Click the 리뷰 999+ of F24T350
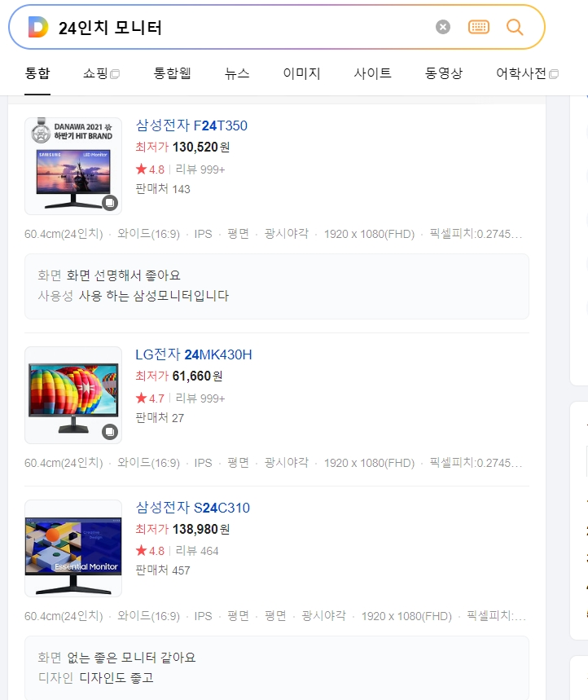This screenshot has height=700, width=588. click(x=200, y=169)
